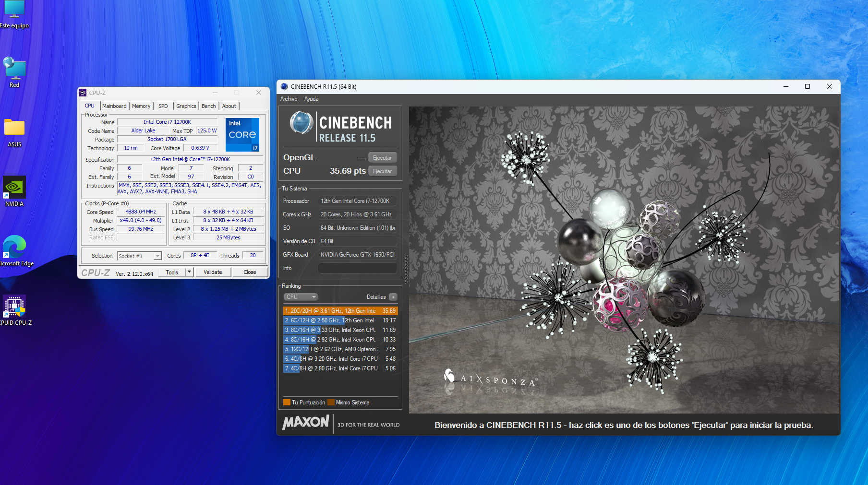Click the Validate button in CPU-Z
The width and height of the screenshot is (868, 485).
[x=213, y=272]
